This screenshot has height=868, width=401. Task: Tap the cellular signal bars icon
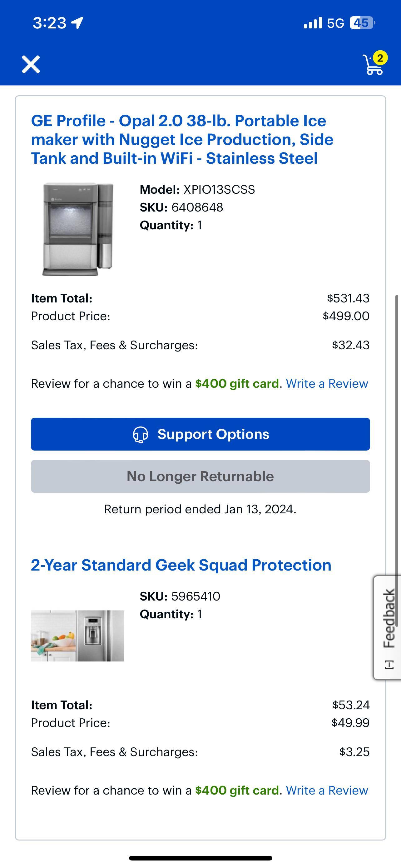click(313, 23)
